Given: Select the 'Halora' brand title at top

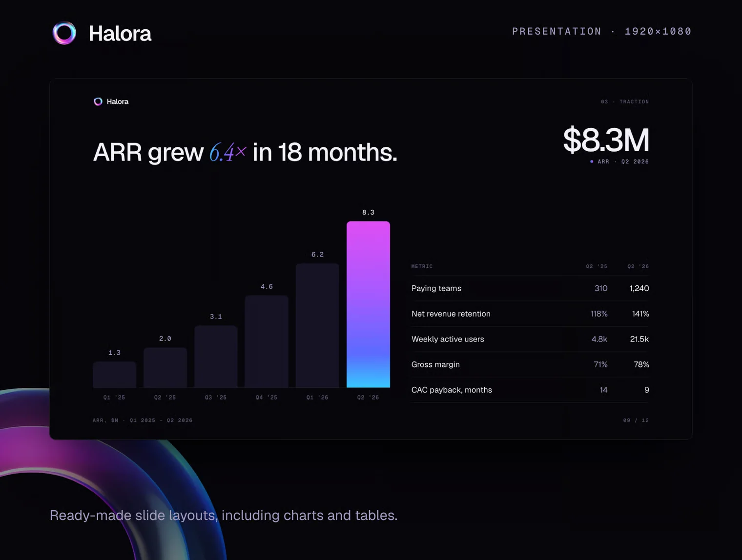Looking at the screenshot, I should (x=120, y=34).
